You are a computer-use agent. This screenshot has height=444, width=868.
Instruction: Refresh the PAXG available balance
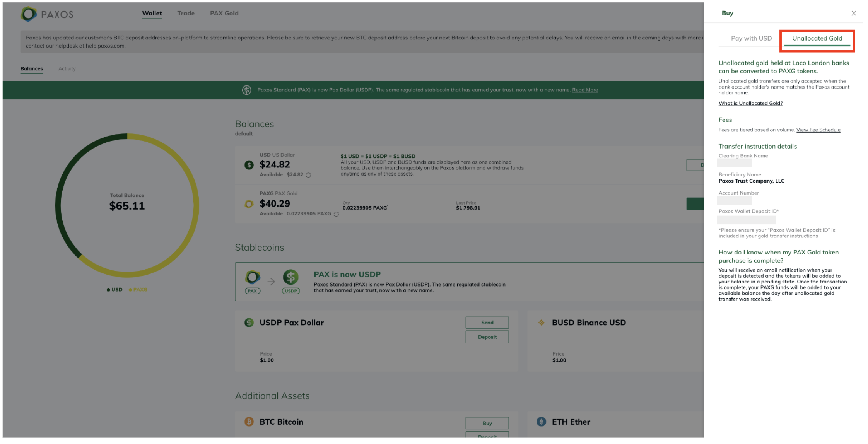click(336, 214)
